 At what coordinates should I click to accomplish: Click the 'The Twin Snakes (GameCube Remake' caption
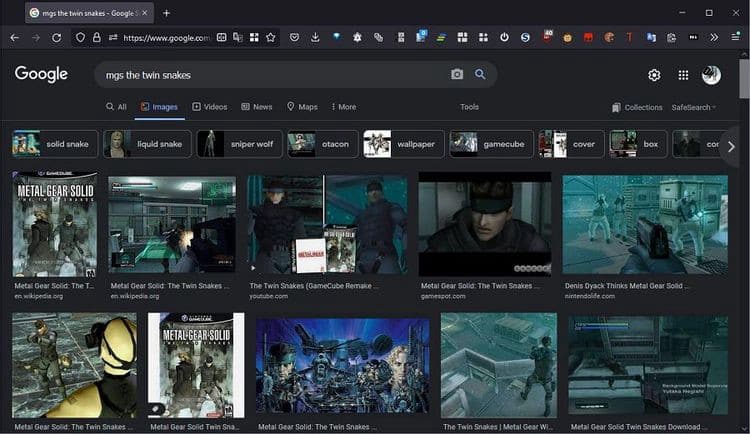click(x=313, y=286)
